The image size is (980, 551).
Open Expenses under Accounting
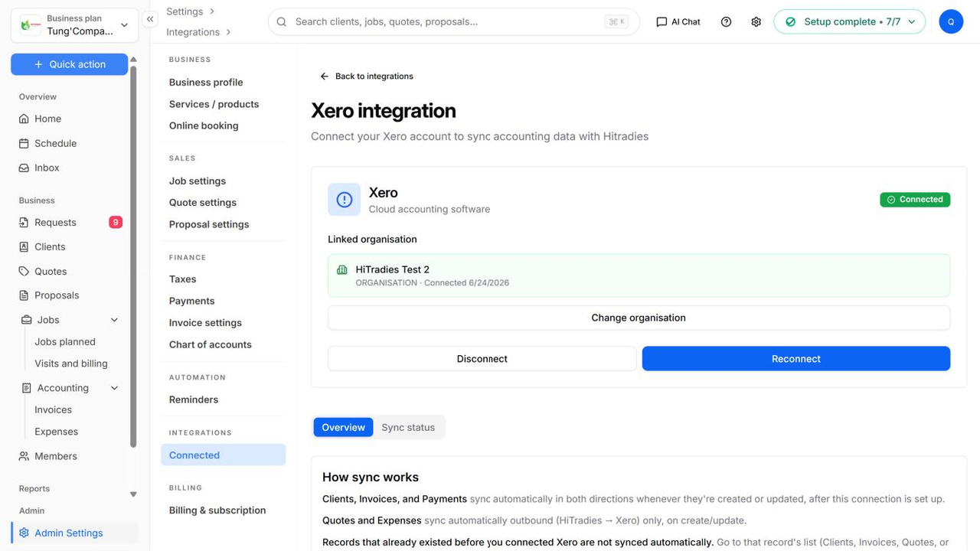point(56,432)
